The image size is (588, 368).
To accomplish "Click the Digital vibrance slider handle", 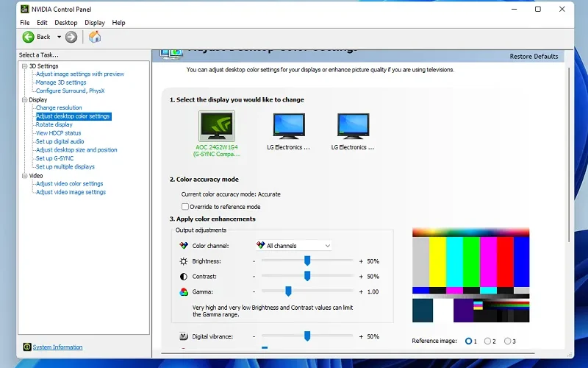I will pyautogui.click(x=307, y=336).
